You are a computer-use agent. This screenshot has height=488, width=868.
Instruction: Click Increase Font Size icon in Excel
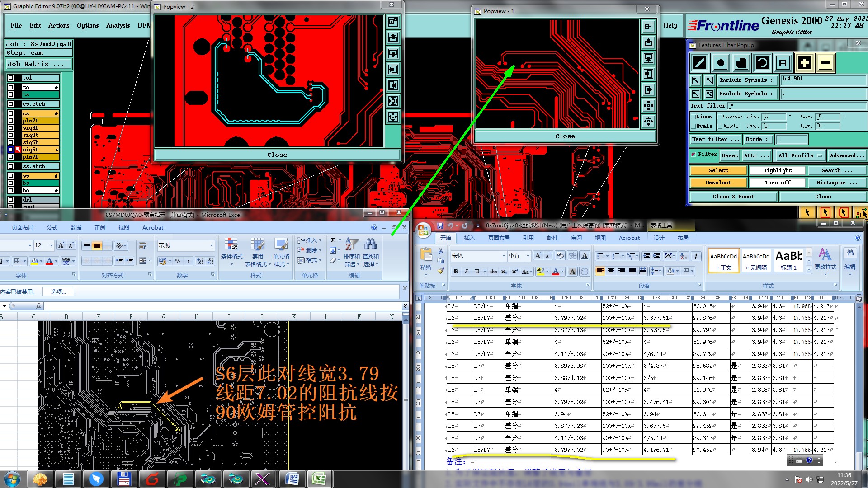click(x=61, y=245)
